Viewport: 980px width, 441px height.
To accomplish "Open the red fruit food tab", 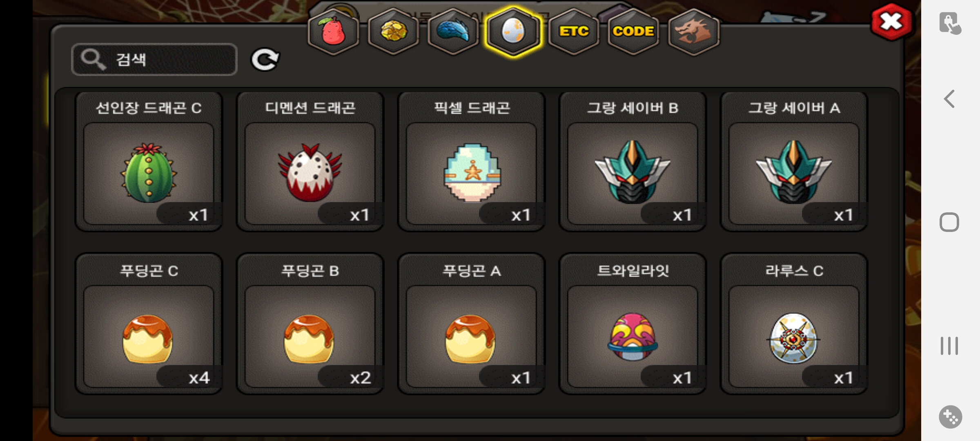I will pyautogui.click(x=333, y=32).
